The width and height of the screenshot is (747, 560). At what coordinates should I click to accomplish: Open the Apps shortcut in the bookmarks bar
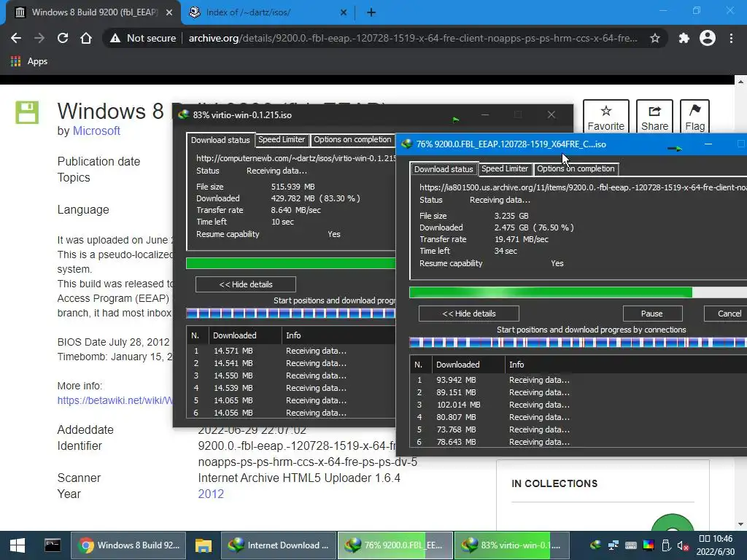[29, 61]
